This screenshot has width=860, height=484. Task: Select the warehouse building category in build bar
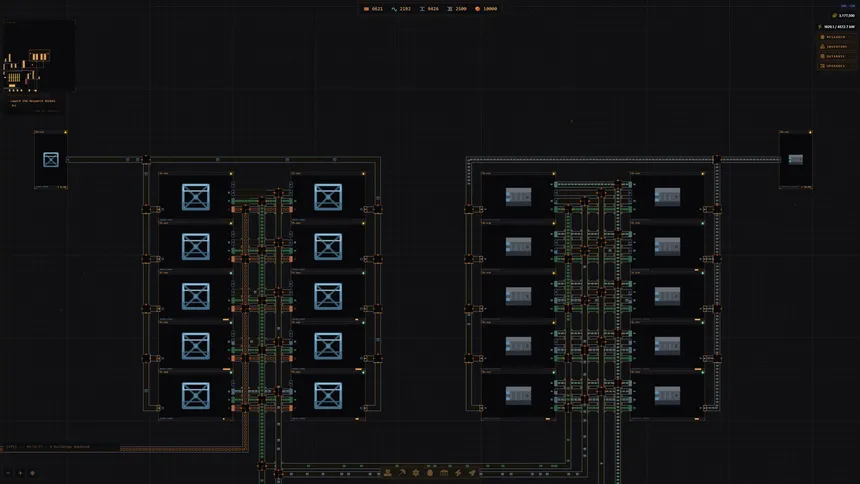tap(444, 472)
